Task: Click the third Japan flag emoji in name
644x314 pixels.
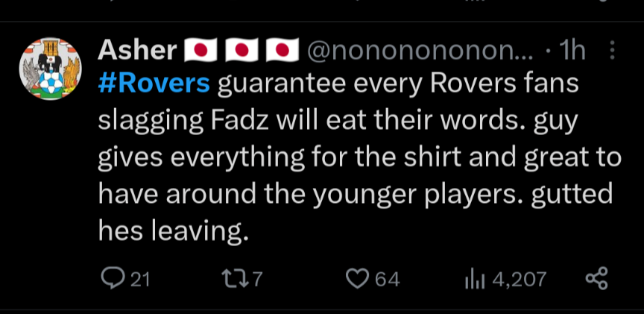Action: (x=282, y=51)
